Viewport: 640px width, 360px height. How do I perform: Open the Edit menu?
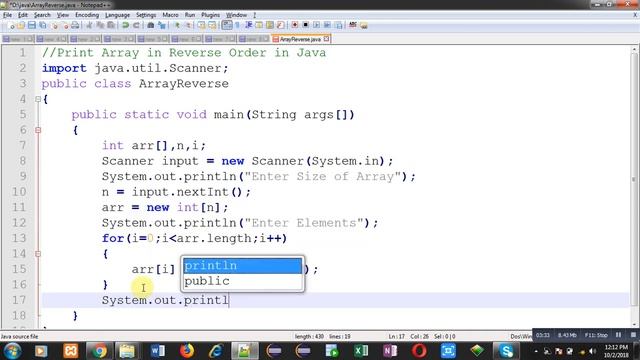tap(23, 15)
